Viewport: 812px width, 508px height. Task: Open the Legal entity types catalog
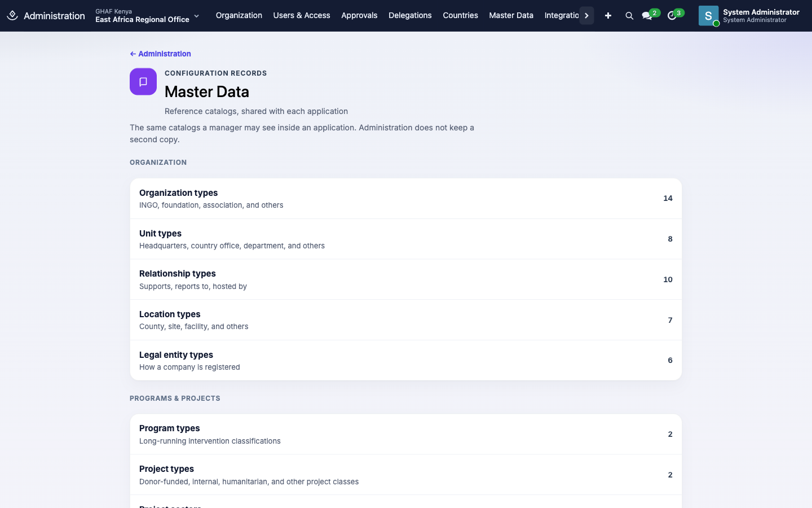406,360
